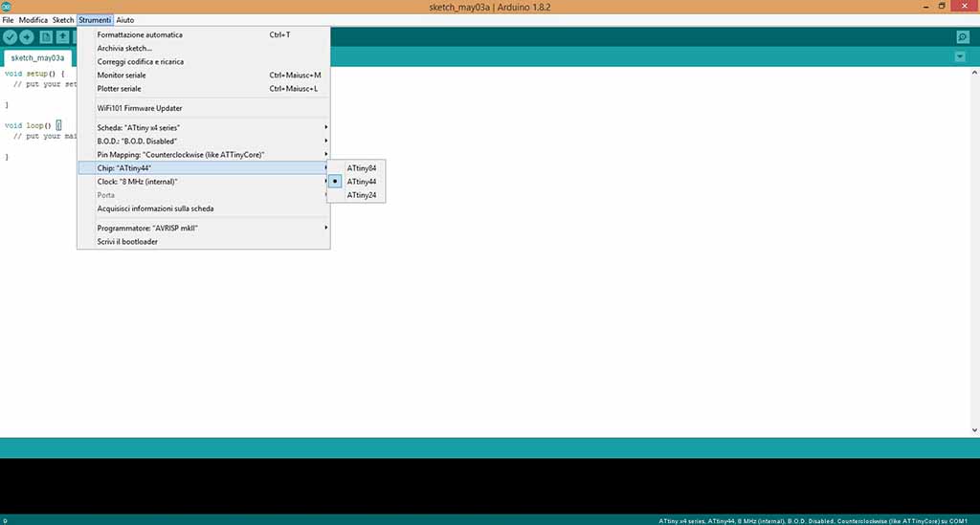This screenshot has height=525, width=980.
Task: Choose Scrivi il bootloader
Action: (x=203, y=242)
